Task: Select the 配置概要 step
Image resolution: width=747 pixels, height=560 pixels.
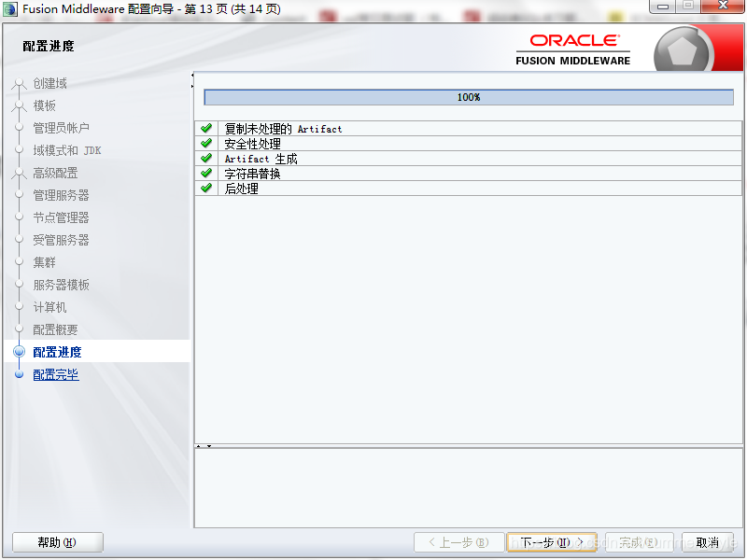Action: click(55, 329)
